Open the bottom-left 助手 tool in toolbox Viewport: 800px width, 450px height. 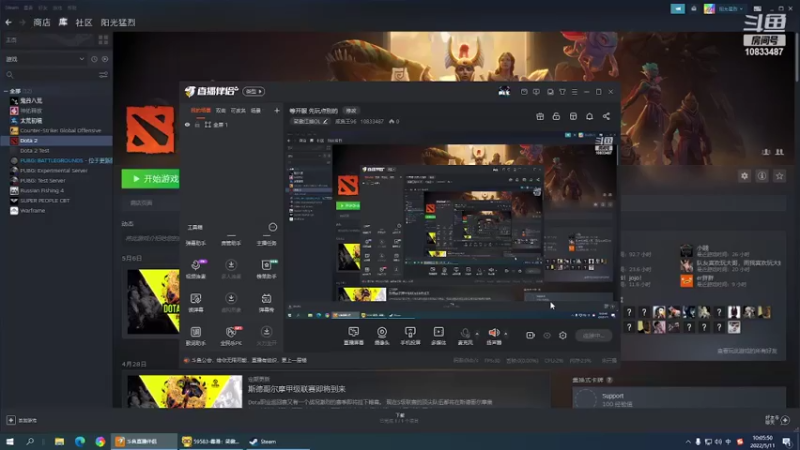pos(196,336)
